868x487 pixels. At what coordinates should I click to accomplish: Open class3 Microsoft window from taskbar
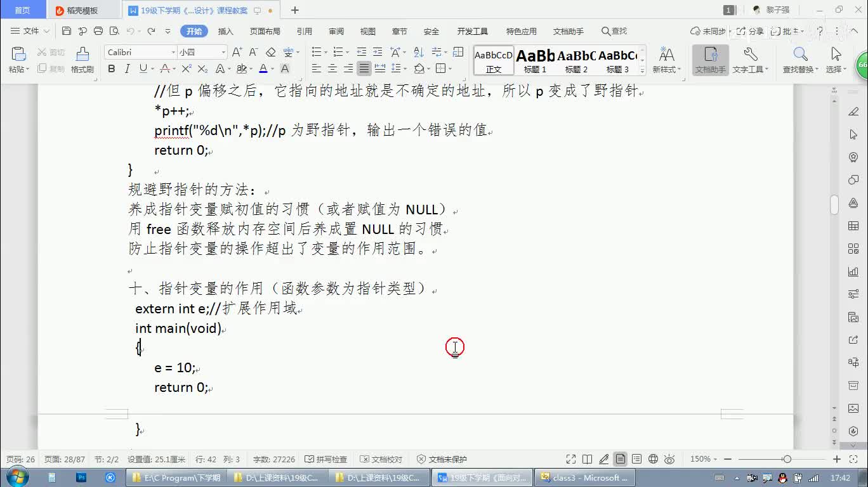tap(584, 477)
